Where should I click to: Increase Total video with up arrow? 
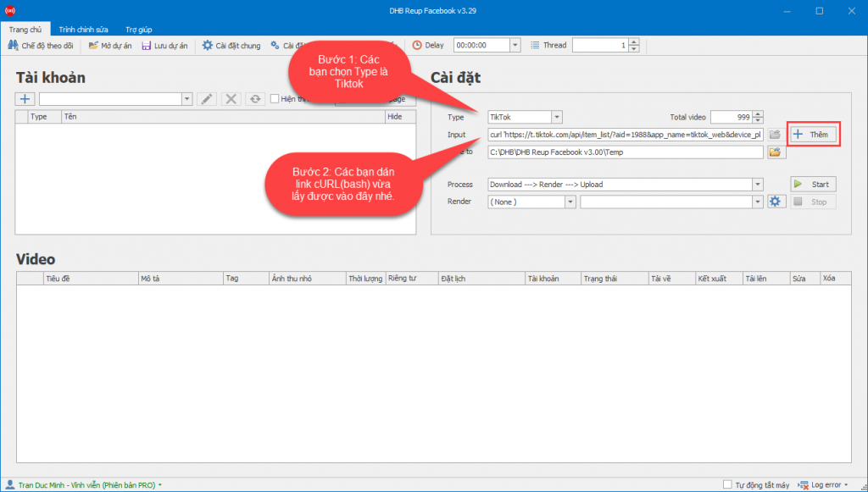(759, 113)
